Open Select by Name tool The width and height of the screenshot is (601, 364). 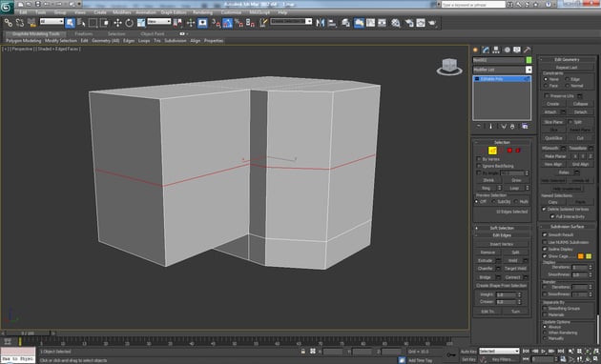pos(81,23)
